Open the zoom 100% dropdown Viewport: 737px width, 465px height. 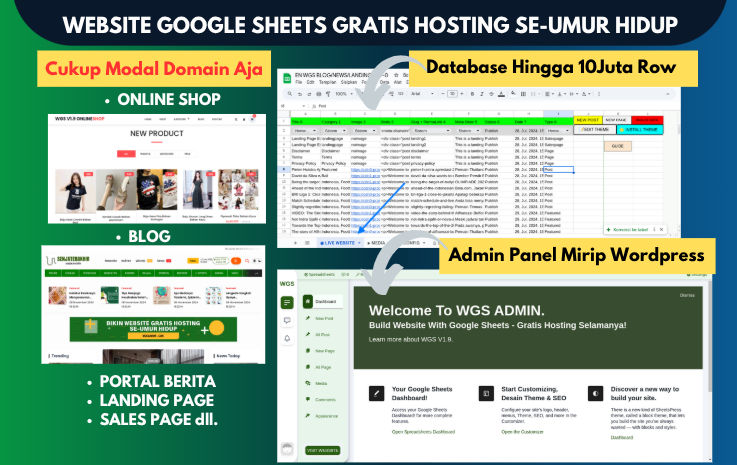pyautogui.click(x=344, y=94)
